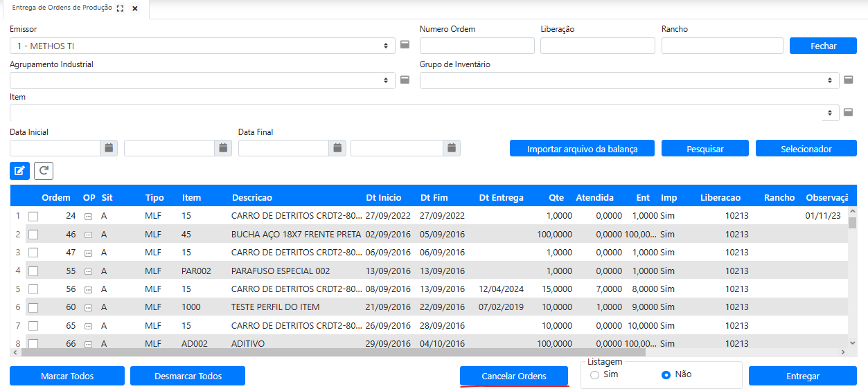
Task: Click the 12/04/2024 delivery date cell
Action: (502, 289)
